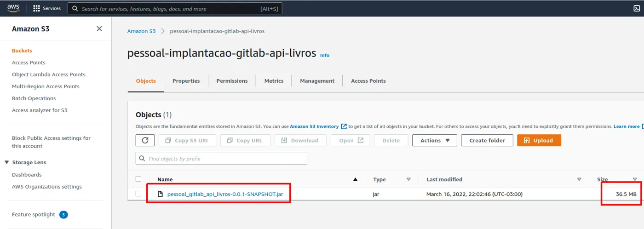Click the Create folder button
644x229 pixels.
487,140
